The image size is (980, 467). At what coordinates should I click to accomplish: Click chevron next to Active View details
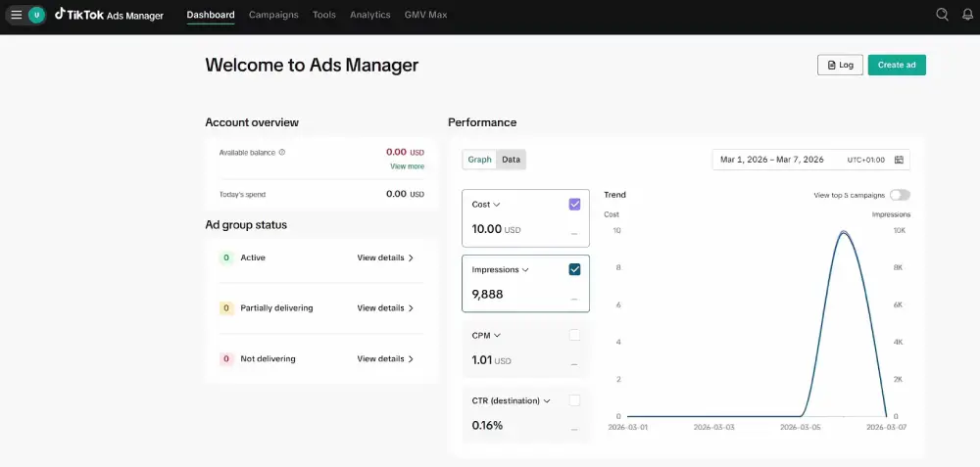pos(411,257)
